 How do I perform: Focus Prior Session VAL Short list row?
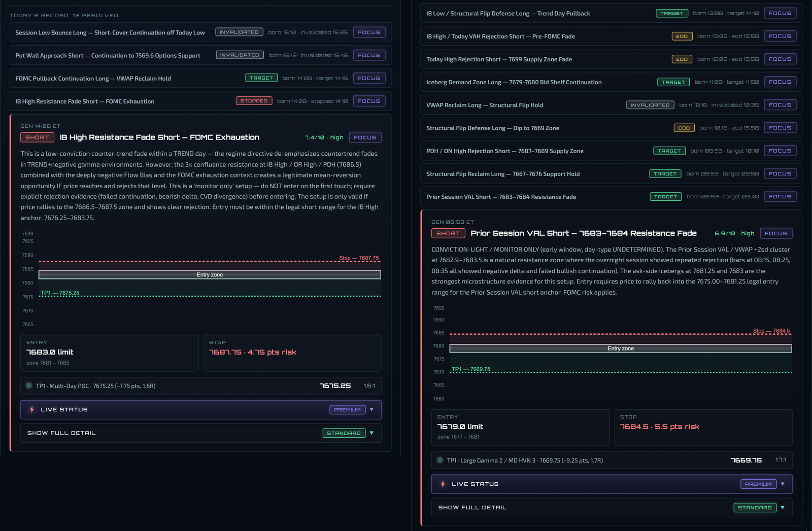click(780, 196)
